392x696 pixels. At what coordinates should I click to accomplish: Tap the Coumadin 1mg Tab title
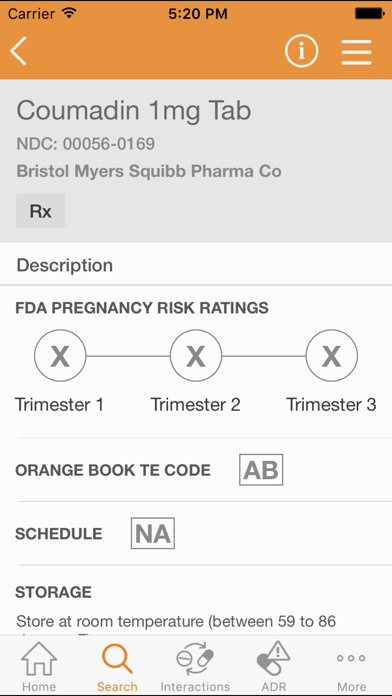tap(134, 111)
